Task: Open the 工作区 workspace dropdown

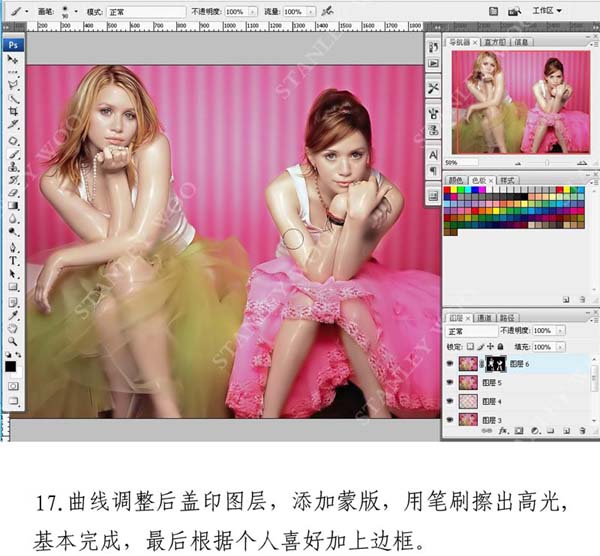Action: [547, 9]
